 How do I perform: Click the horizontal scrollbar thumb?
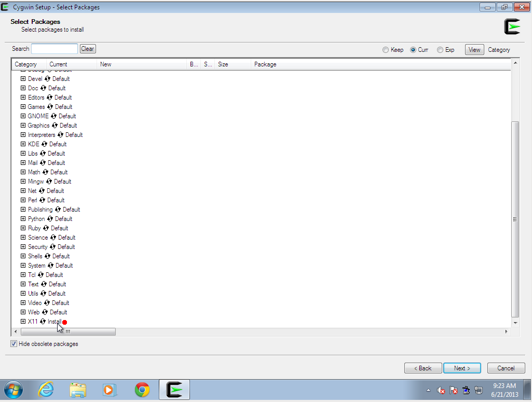pos(68,331)
